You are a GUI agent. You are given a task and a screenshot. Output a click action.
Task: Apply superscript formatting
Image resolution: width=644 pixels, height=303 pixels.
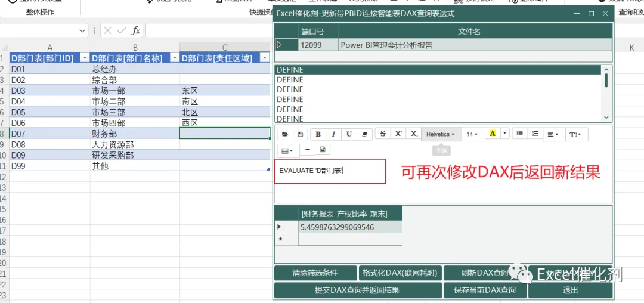pyautogui.click(x=398, y=134)
